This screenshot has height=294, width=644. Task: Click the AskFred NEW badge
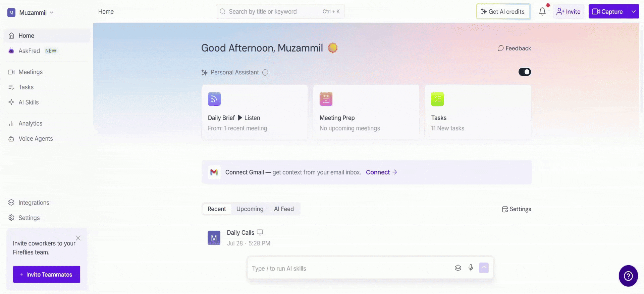tap(51, 51)
